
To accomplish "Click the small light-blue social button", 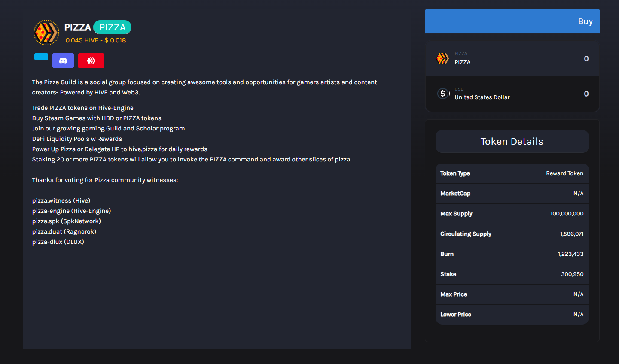I will (41, 57).
